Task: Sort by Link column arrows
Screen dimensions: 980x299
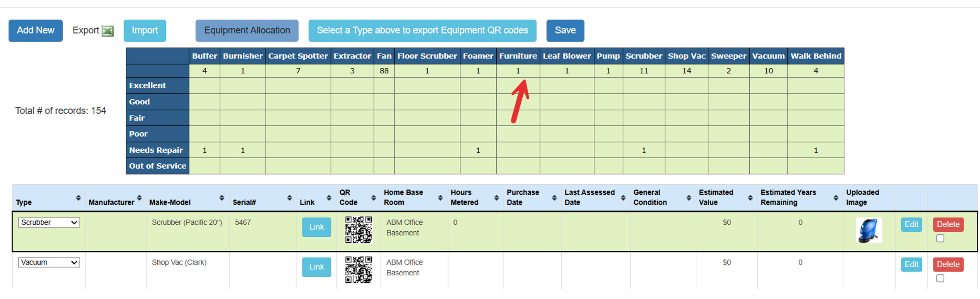Action: pyautogui.click(x=329, y=198)
